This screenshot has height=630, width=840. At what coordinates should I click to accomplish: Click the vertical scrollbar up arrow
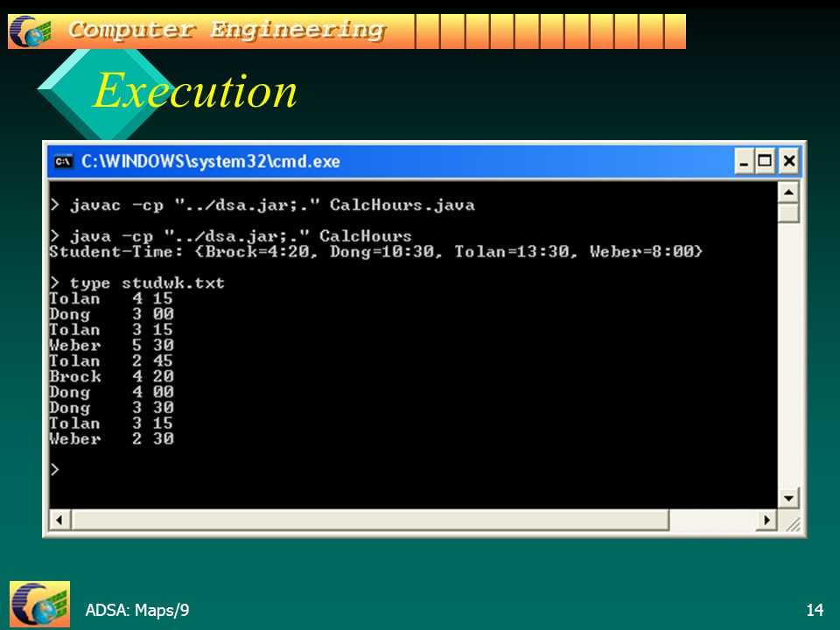click(788, 192)
